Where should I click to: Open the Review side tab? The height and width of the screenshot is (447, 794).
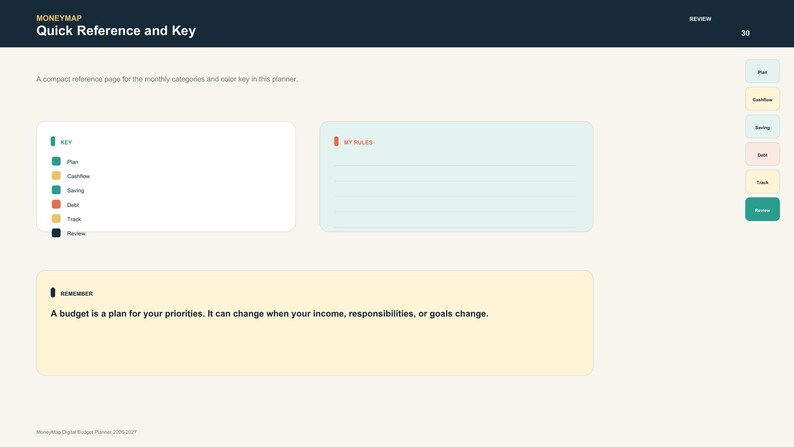pyautogui.click(x=762, y=210)
